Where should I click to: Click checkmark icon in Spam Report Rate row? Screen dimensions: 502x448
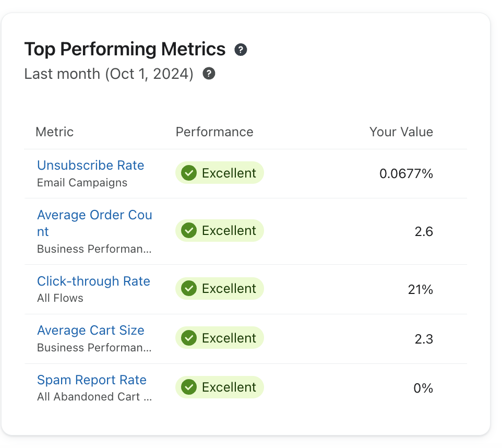click(189, 387)
